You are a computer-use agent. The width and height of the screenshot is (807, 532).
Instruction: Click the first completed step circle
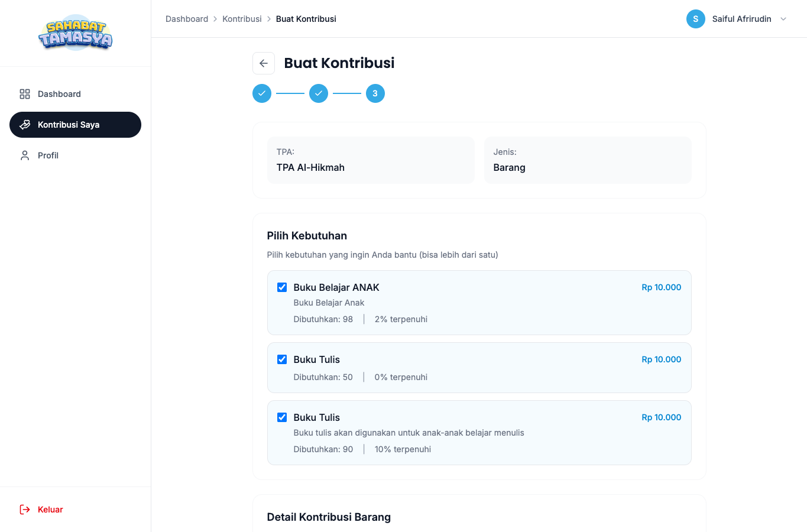pos(262,93)
